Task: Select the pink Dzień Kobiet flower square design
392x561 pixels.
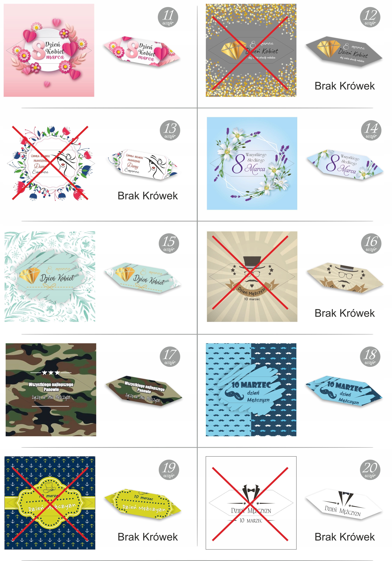Action: pyautogui.click(x=49, y=50)
